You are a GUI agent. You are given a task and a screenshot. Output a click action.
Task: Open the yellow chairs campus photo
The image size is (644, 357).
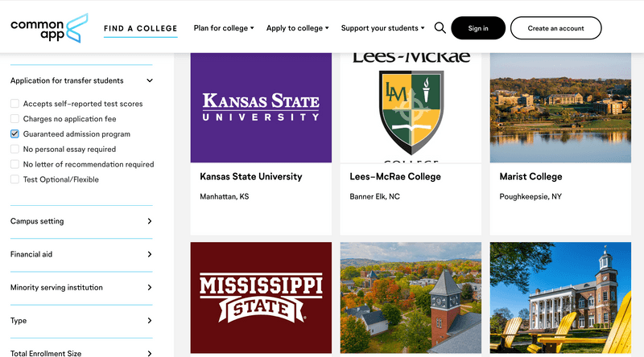560,298
